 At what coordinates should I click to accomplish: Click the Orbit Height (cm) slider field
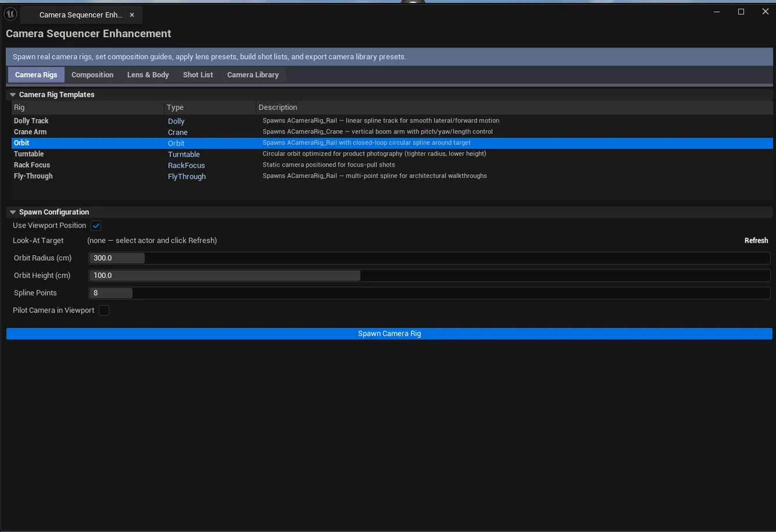tap(430, 275)
